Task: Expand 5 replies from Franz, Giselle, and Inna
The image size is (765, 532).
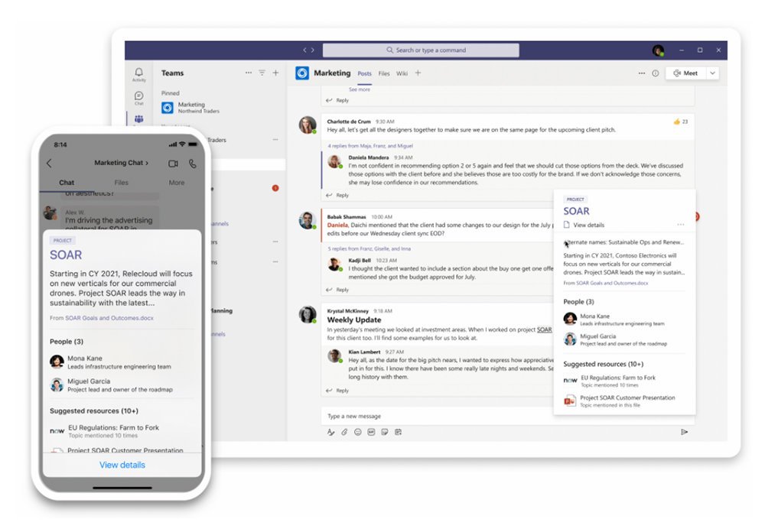Action: point(369,248)
